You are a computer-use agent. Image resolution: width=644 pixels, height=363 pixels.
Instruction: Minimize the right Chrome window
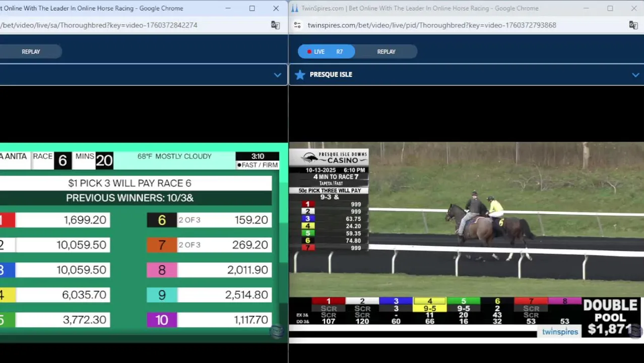coord(586,8)
